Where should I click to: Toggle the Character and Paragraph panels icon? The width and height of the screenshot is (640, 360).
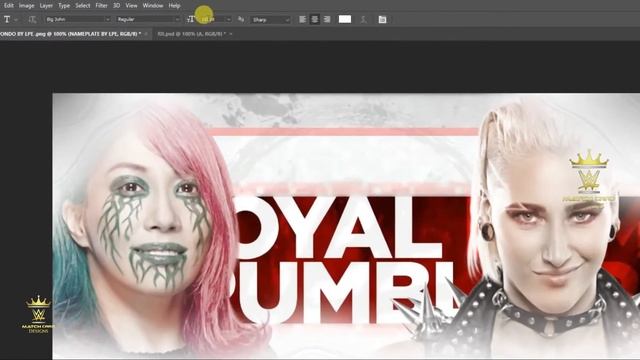[x=382, y=19]
